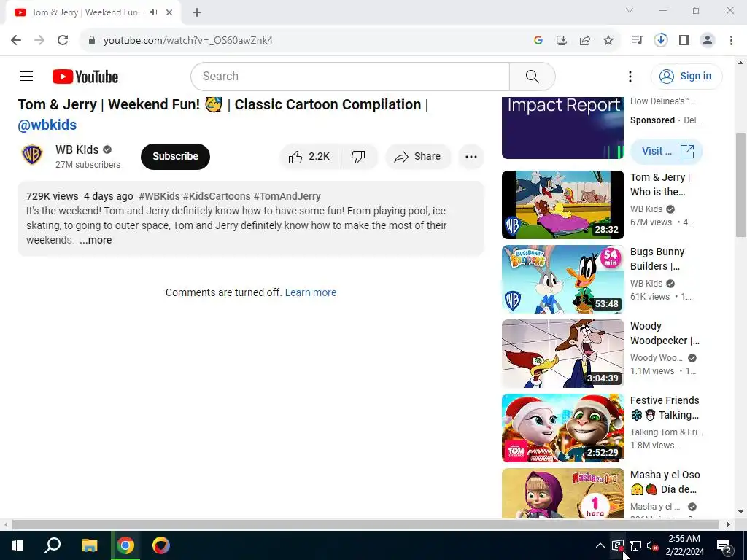Image resolution: width=747 pixels, height=560 pixels.
Task: Click the horizontal scrollbar thumb
Action: [x=365, y=524]
